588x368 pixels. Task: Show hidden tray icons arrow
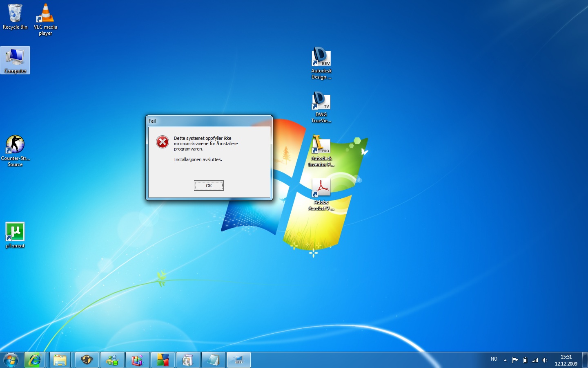(505, 360)
